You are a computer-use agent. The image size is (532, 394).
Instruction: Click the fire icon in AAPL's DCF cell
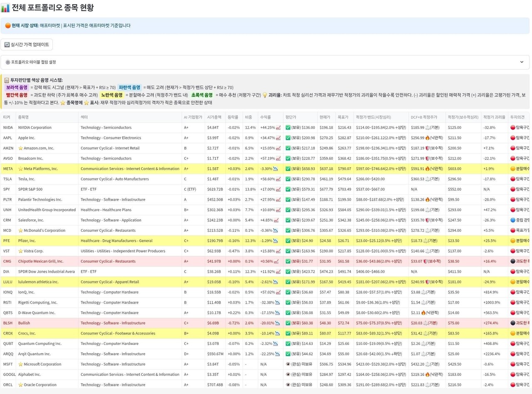[x=427, y=138]
